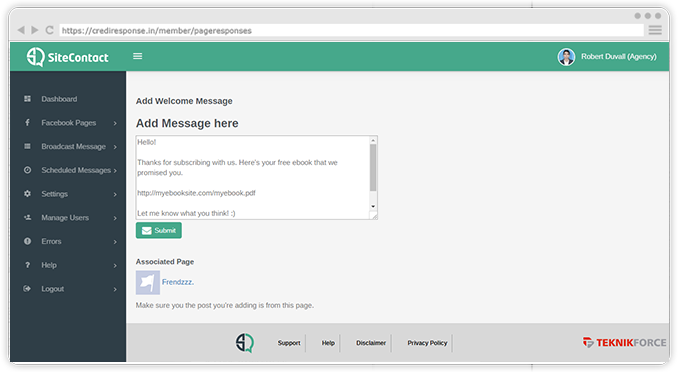Click the 'Add Message here' heading

coord(187,123)
